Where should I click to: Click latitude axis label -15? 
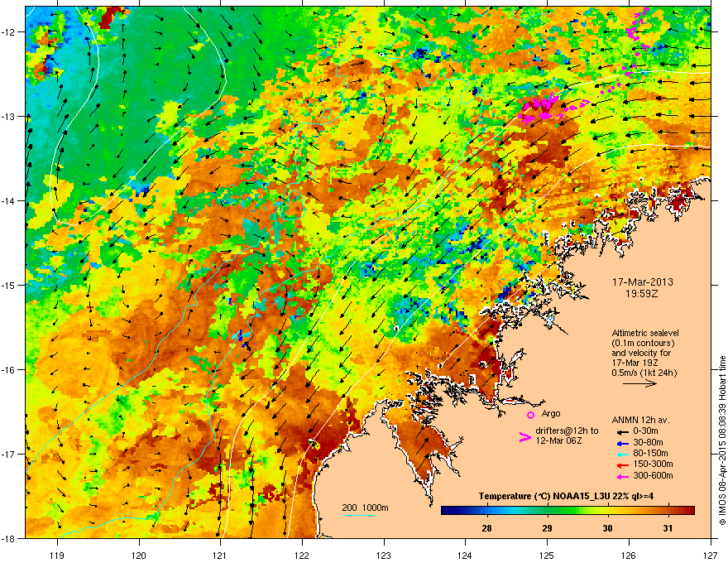pos(8,285)
